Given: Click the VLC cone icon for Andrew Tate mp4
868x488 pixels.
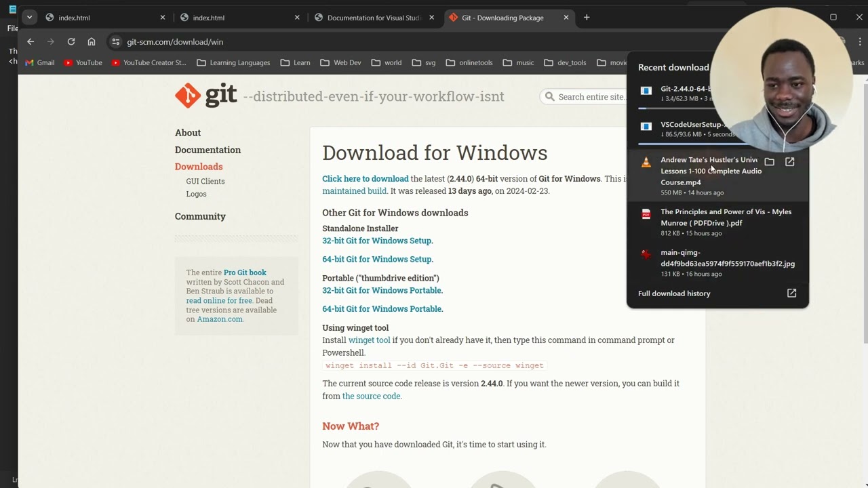Looking at the screenshot, I should (646, 162).
